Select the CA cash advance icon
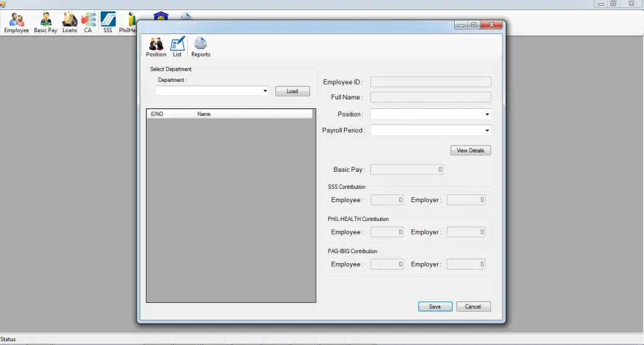644x345 pixels. click(x=88, y=23)
